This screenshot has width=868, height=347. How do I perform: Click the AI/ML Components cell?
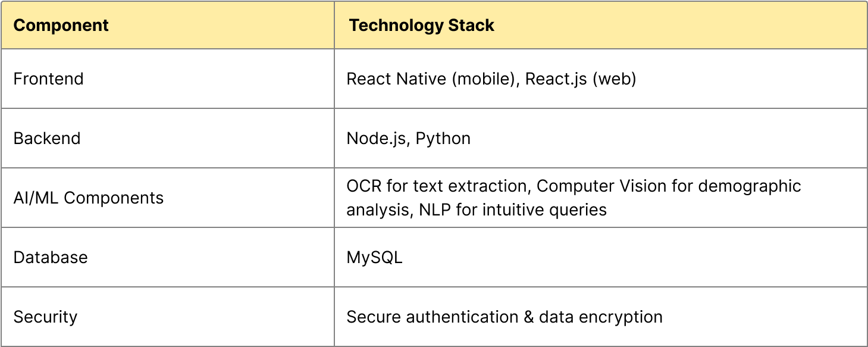coord(88,198)
